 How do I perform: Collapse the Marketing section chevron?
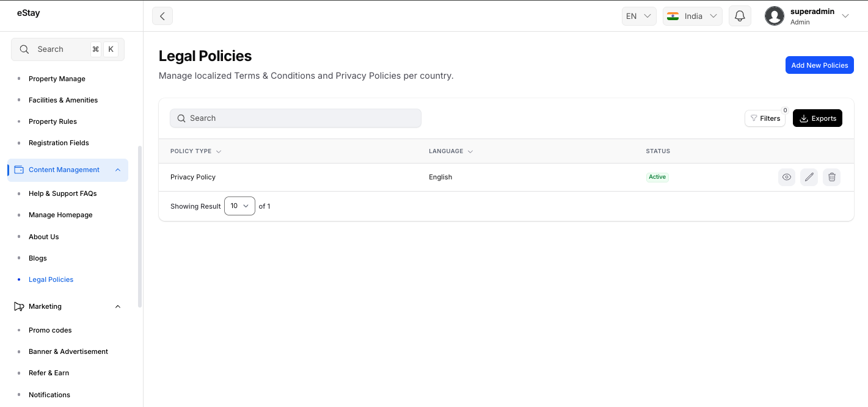[x=118, y=306]
